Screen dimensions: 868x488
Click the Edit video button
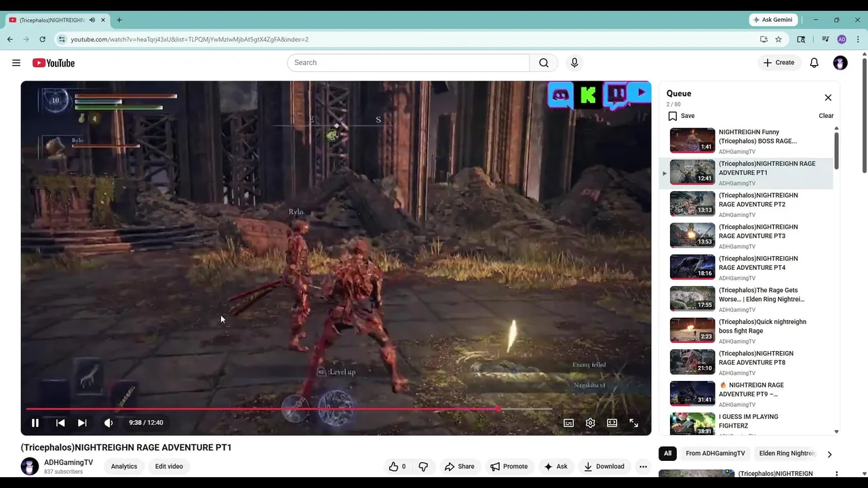169,466
